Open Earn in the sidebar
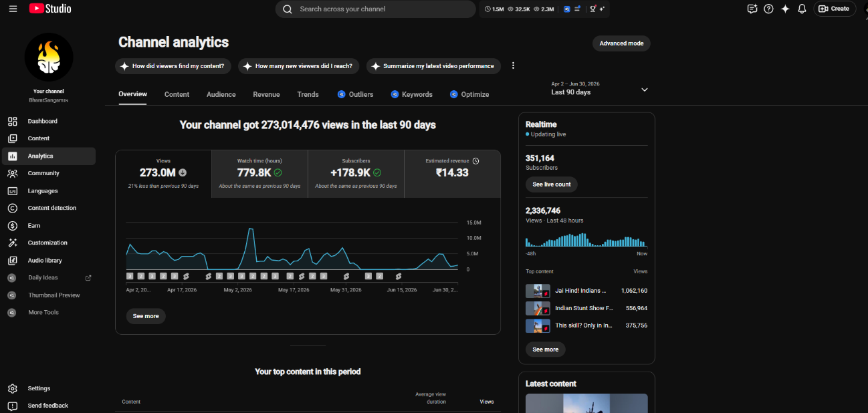This screenshot has height=413, width=868. [x=47, y=225]
